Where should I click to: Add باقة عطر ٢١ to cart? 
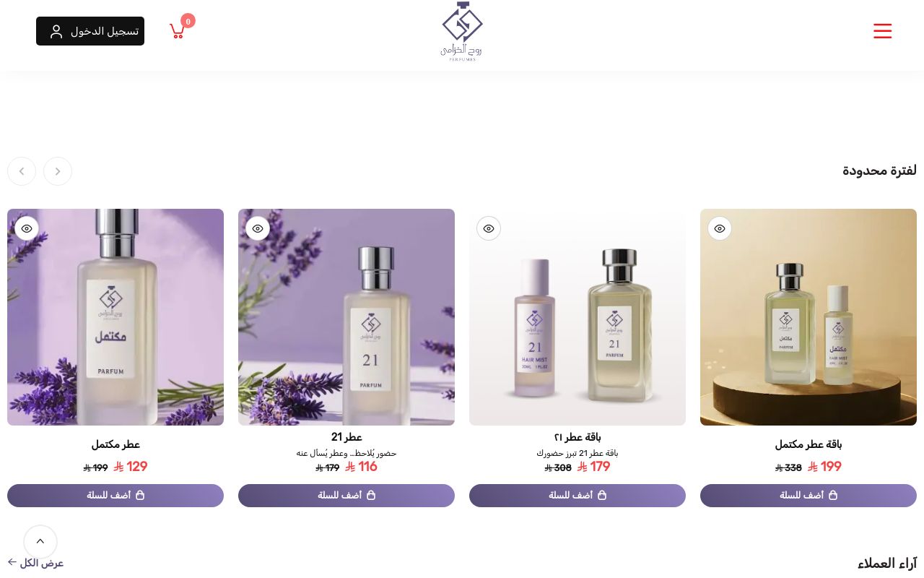(577, 496)
